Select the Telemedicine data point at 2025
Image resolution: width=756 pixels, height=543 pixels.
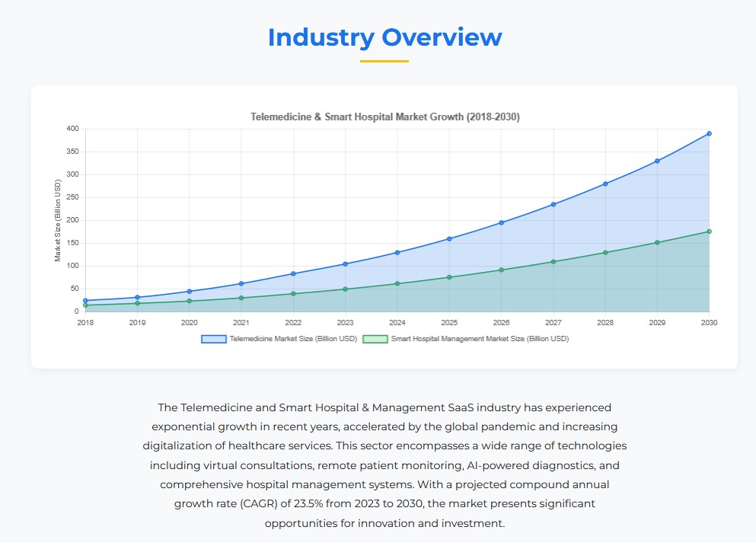point(449,239)
